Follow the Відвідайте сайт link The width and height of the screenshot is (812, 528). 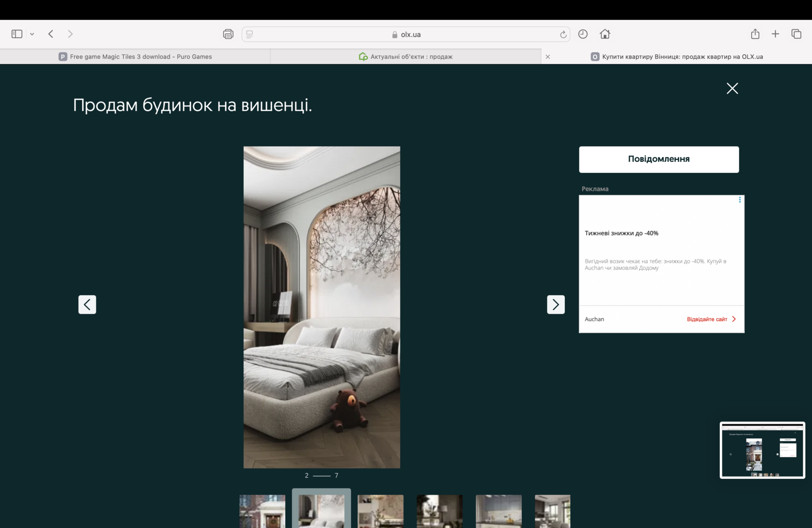pos(710,319)
